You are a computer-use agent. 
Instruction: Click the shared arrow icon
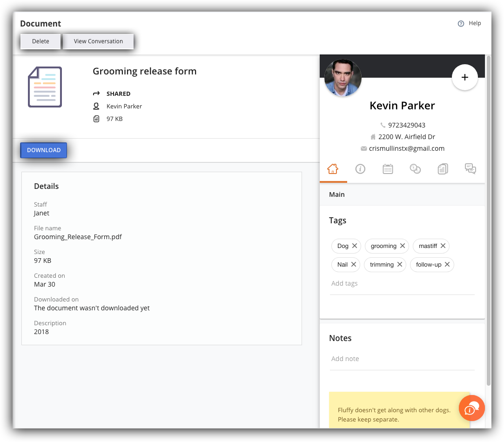point(96,94)
